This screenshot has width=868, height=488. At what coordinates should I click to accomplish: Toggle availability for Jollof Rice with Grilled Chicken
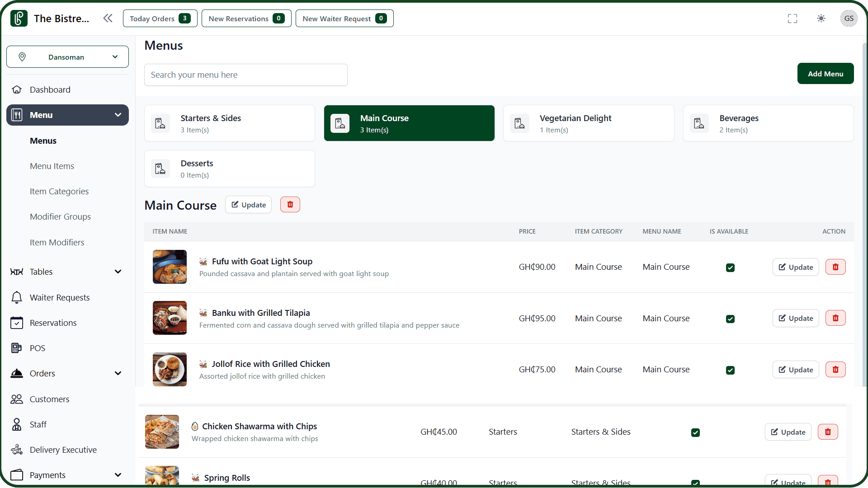pyautogui.click(x=730, y=370)
